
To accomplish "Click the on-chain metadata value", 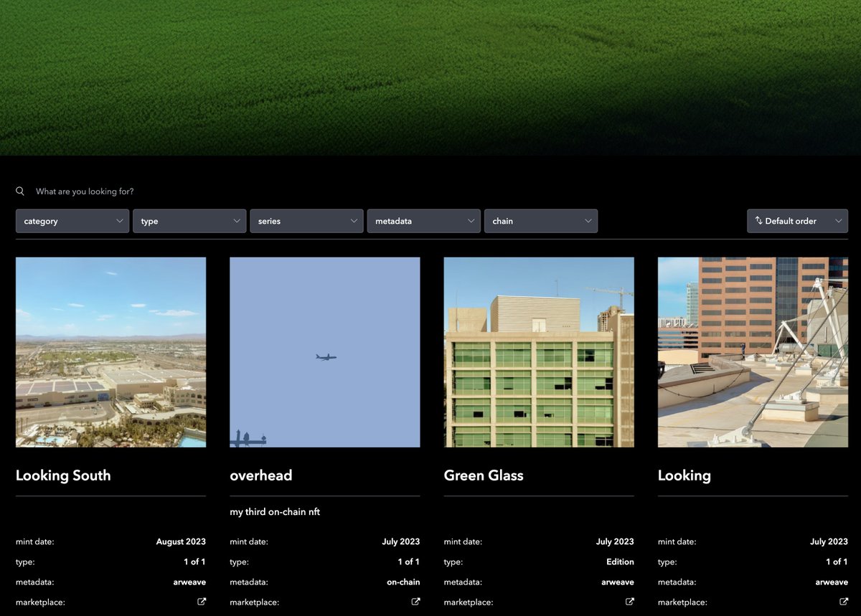I will tap(403, 582).
